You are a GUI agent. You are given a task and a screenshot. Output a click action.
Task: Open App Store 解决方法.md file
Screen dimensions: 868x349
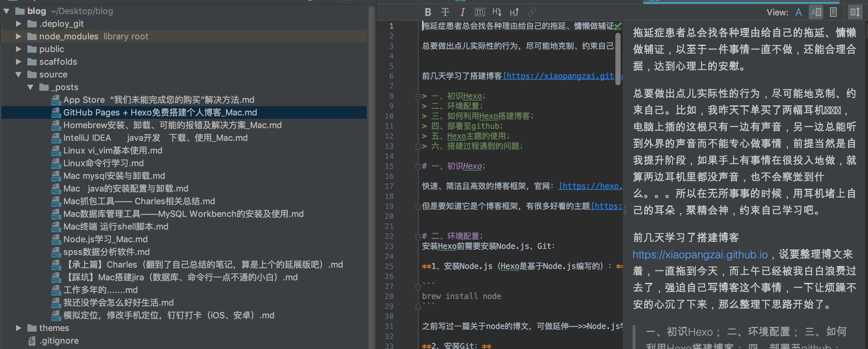pos(159,100)
